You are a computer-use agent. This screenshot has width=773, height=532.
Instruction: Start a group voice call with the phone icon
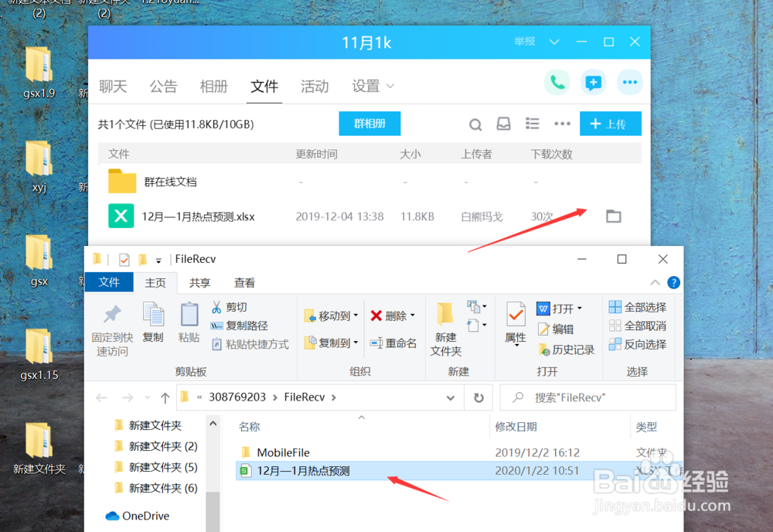tap(557, 81)
